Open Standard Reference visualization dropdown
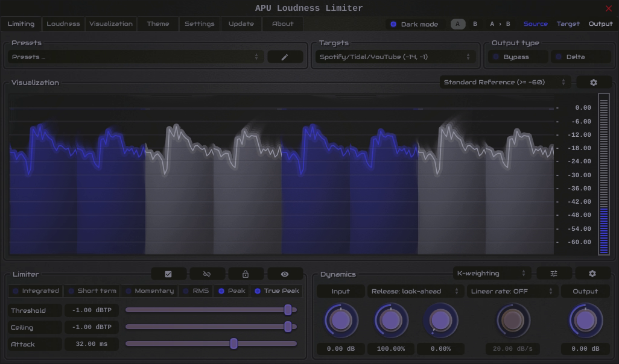The height and width of the screenshot is (364, 619). pos(505,83)
